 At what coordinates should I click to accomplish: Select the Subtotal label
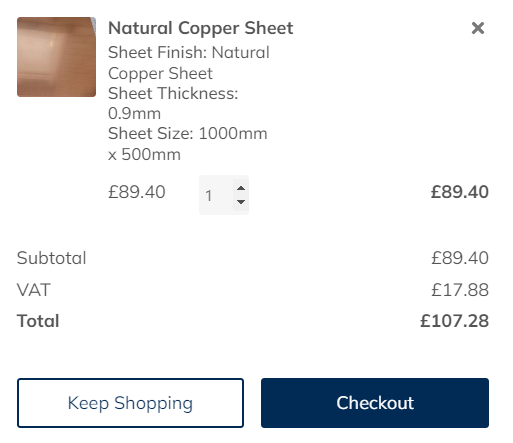tap(52, 258)
